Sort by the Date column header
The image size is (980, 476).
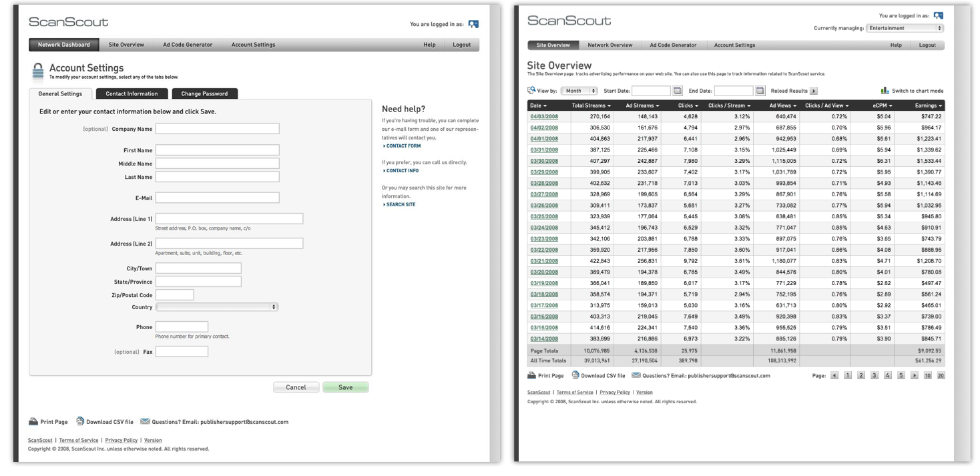[x=538, y=105]
